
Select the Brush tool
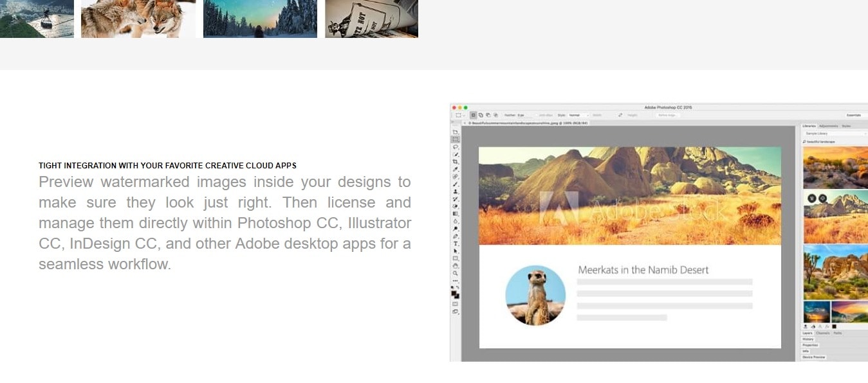pos(456,184)
